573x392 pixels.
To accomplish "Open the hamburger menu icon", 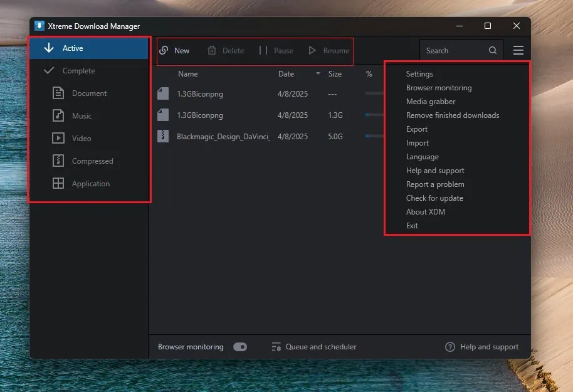I will pos(518,50).
